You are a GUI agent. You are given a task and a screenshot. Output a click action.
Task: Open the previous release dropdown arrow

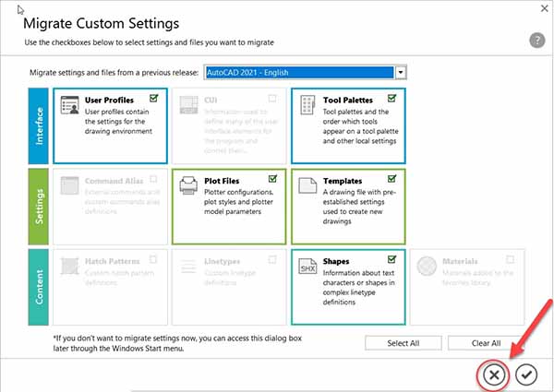point(401,72)
